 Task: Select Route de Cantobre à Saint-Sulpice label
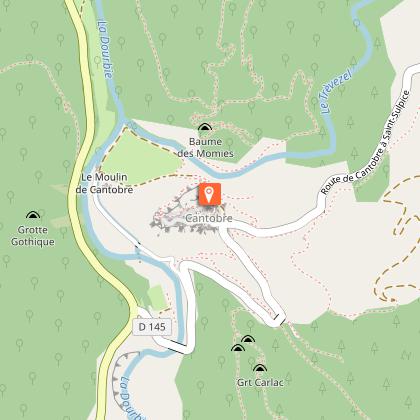[365, 143]
